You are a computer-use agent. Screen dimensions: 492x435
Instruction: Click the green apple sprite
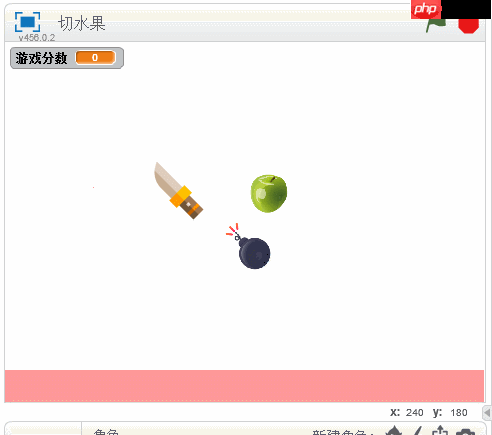[x=269, y=193]
